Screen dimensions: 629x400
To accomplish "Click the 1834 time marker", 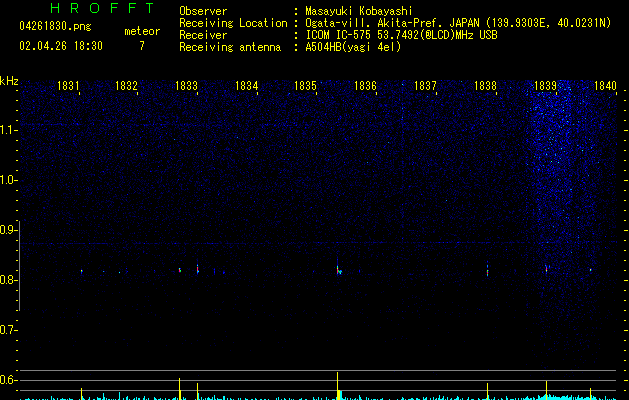I will [x=246, y=85].
